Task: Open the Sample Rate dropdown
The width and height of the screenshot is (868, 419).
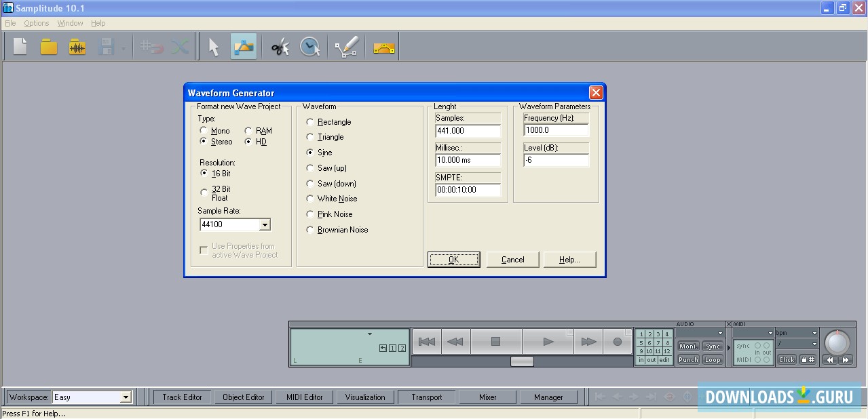Action: [x=266, y=224]
